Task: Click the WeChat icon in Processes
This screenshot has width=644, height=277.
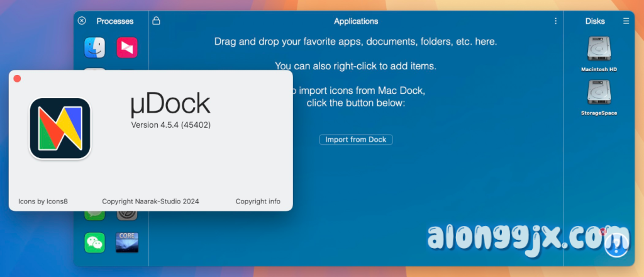Action: coord(95,242)
